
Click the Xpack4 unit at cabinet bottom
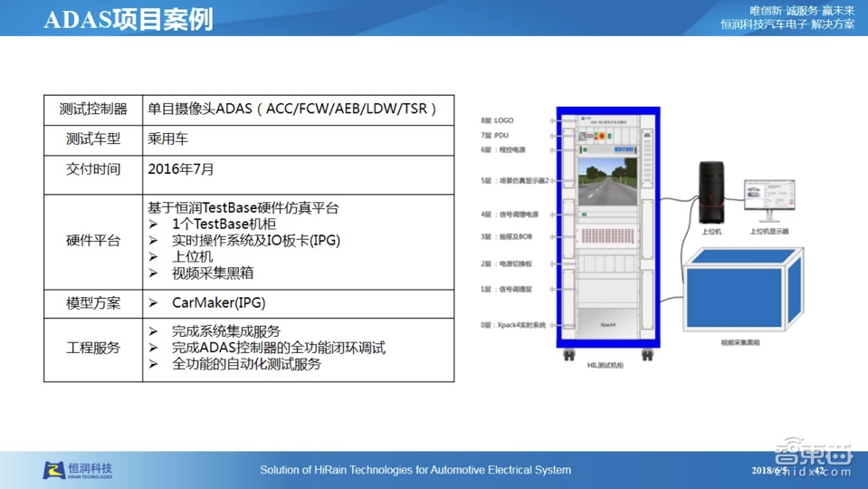(608, 324)
